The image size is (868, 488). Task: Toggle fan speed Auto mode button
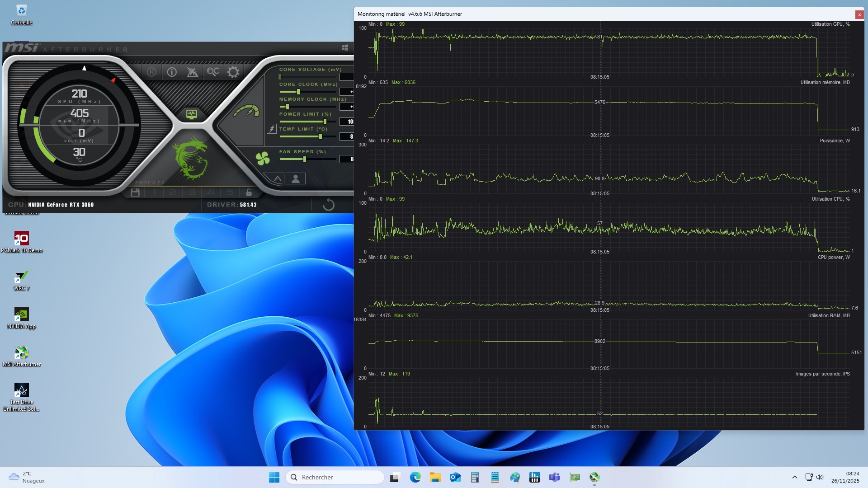(277, 179)
